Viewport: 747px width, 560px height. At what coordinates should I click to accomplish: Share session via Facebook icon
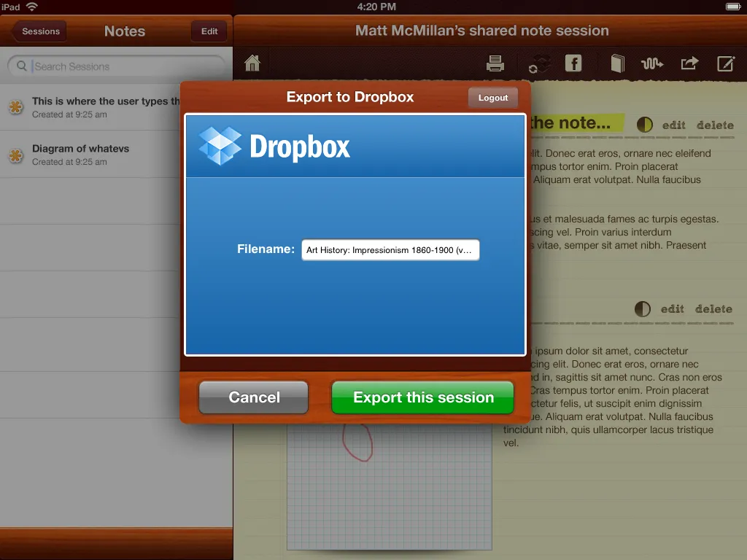[x=573, y=63]
